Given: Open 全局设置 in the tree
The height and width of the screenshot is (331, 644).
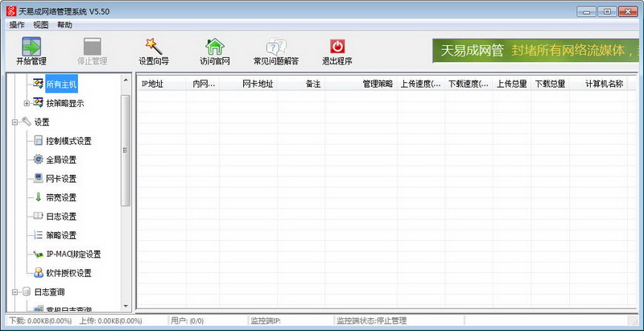Looking at the screenshot, I should pos(61,160).
